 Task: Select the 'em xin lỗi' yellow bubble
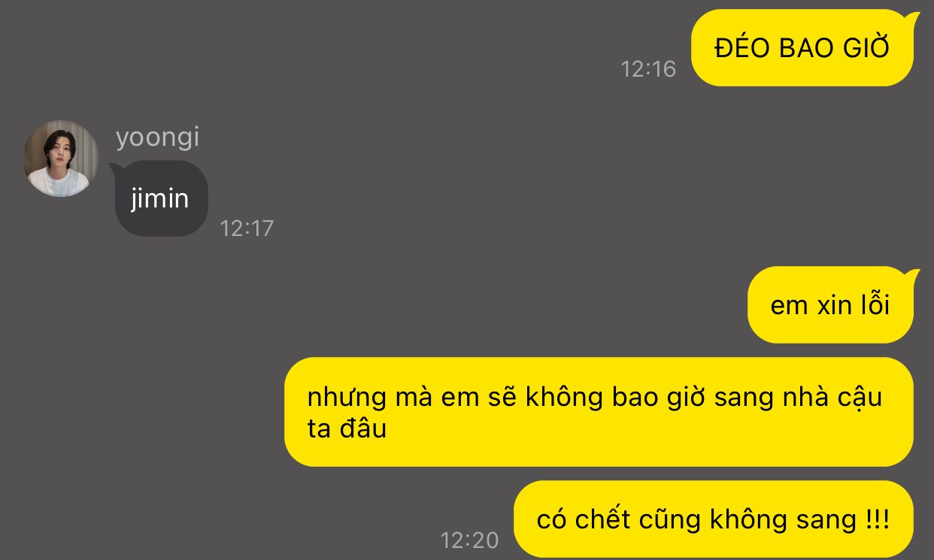832,304
